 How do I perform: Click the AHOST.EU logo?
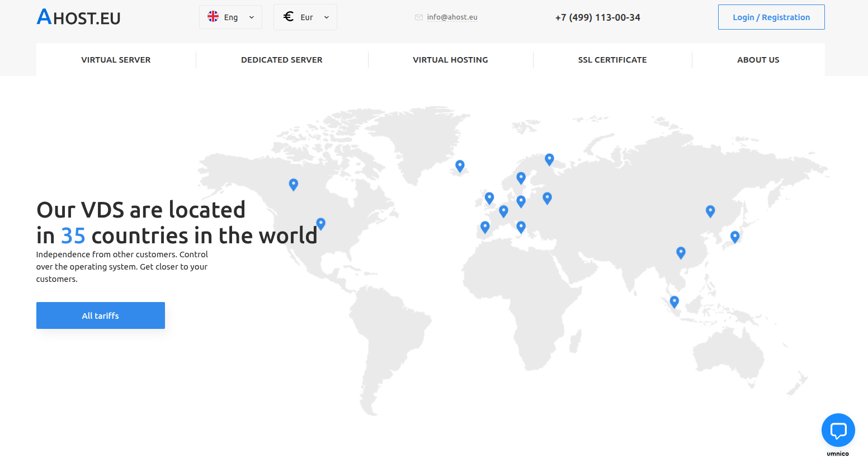[78, 17]
